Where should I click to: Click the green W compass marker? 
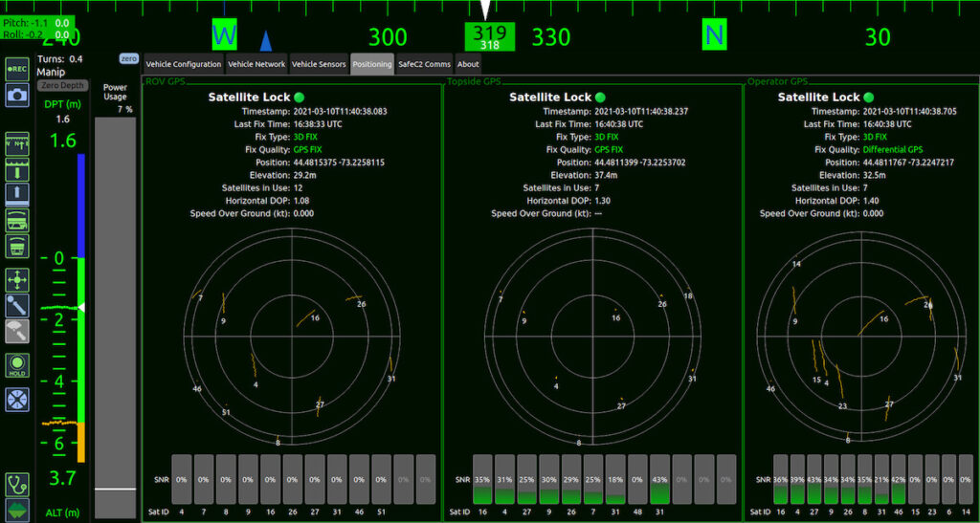[224, 34]
